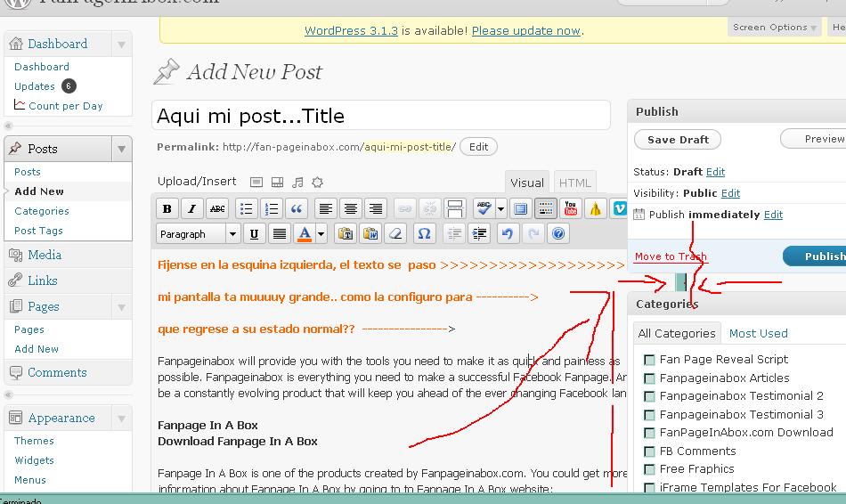Apply italic formatting
This screenshot has width=846, height=504.
[x=192, y=209]
